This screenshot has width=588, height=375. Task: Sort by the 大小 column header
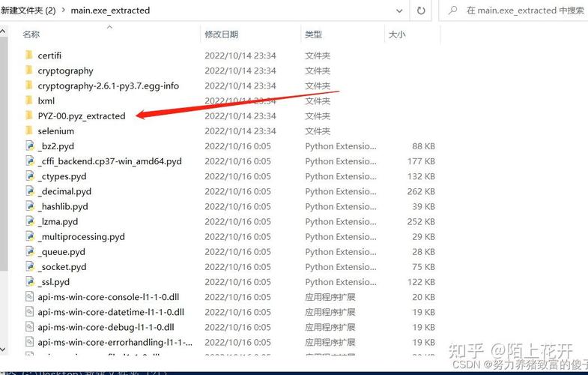(x=397, y=34)
